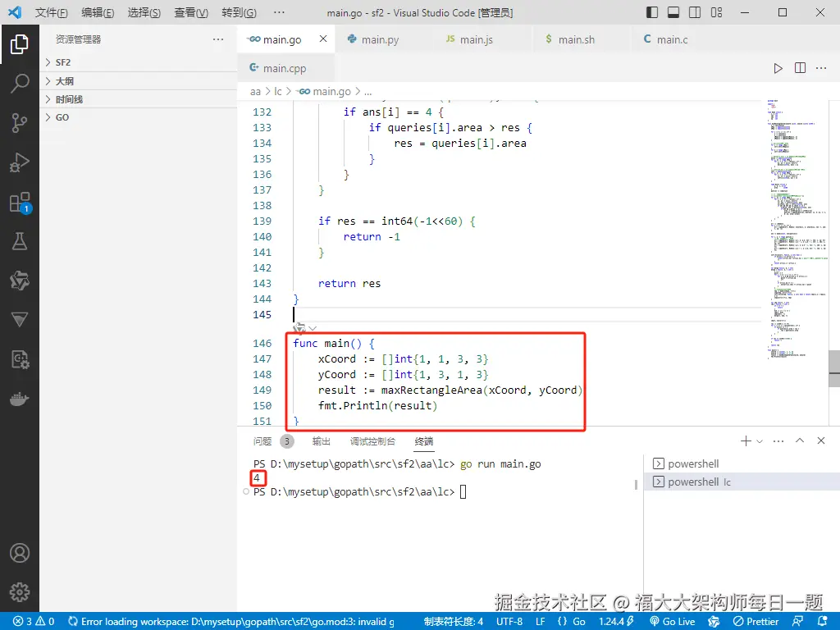Image resolution: width=840 pixels, height=630 pixels.
Task: Switch to the main.js tab
Action: 477,39
